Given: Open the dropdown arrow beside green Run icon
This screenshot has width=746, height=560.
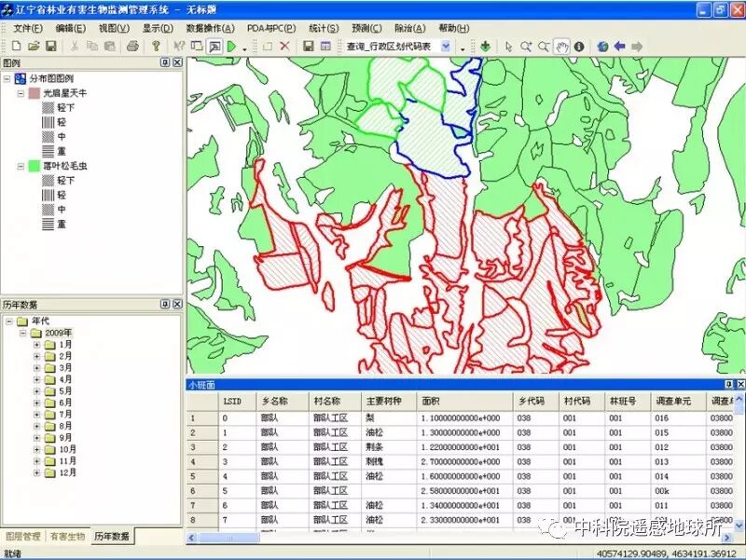Looking at the screenshot, I should pos(244,48).
